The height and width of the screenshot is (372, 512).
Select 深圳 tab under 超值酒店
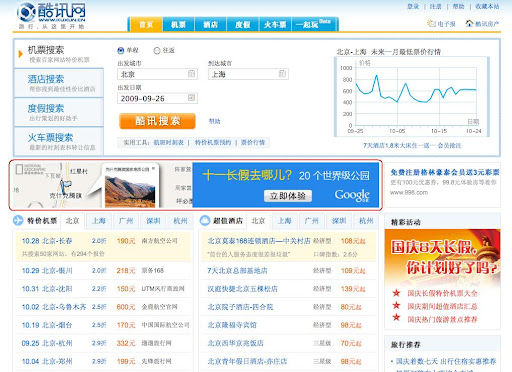click(339, 221)
